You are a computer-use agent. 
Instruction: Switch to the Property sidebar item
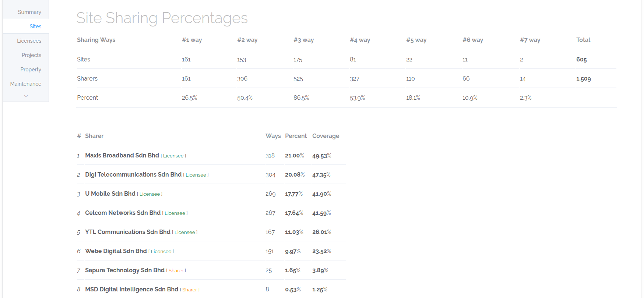[x=31, y=70]
